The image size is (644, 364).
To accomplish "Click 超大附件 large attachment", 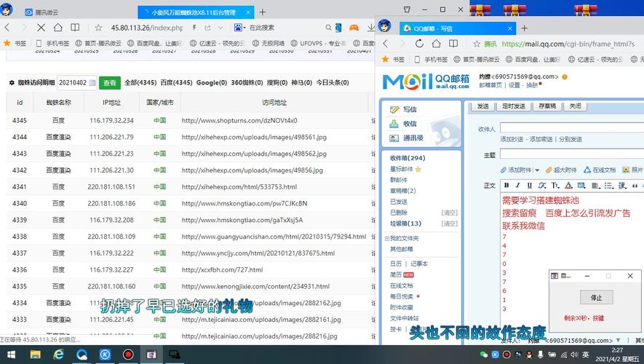I will pyautogui.click(x=561, y=170).
